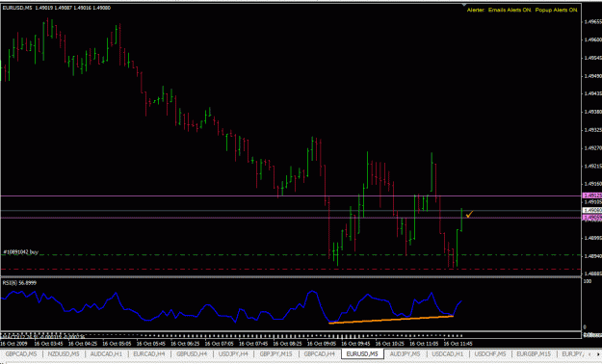Click the Popup Alerts ON text

[556, 10]
